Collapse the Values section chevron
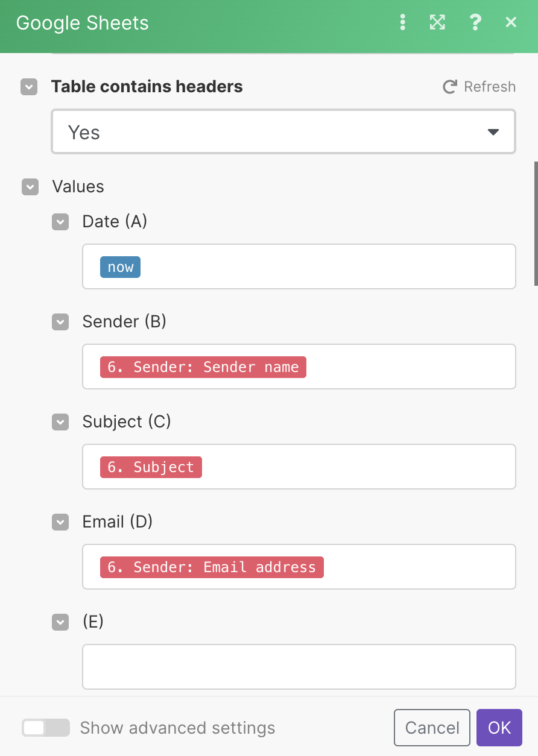This screenshot has width=538, height=756. tap(30, 187)
